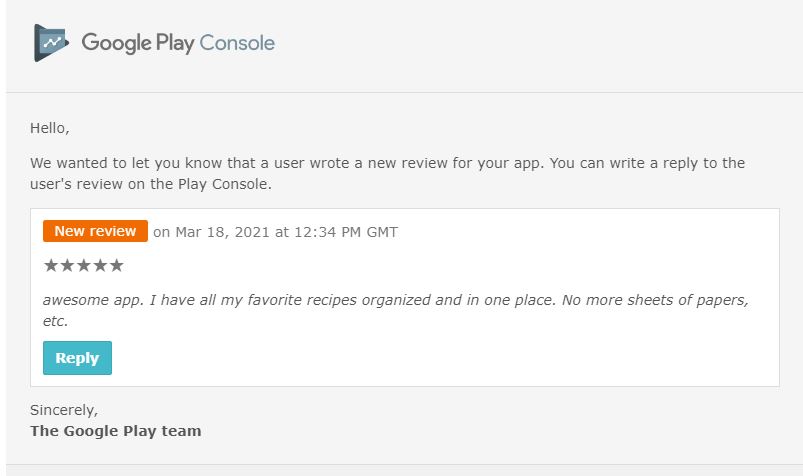
Task: Click the word Console in the header
Action: tap(237, 43)
